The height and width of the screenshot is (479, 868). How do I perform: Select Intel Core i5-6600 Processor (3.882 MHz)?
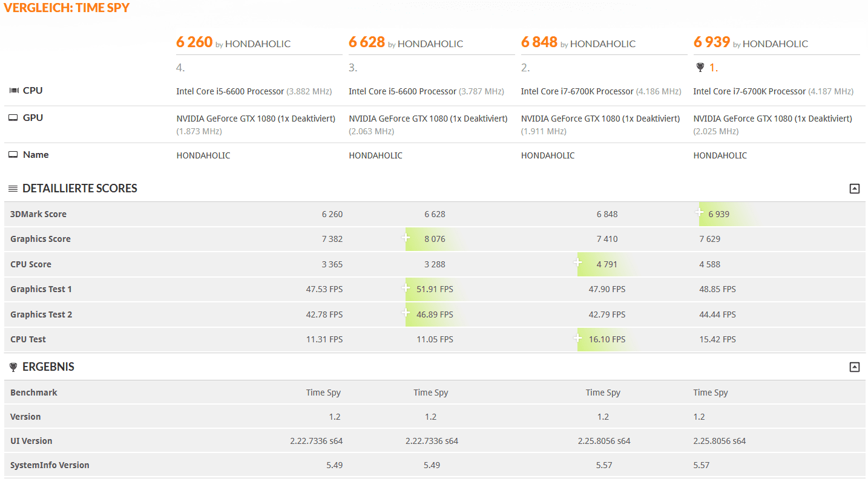pyautogui.click(x=254, y=91)
